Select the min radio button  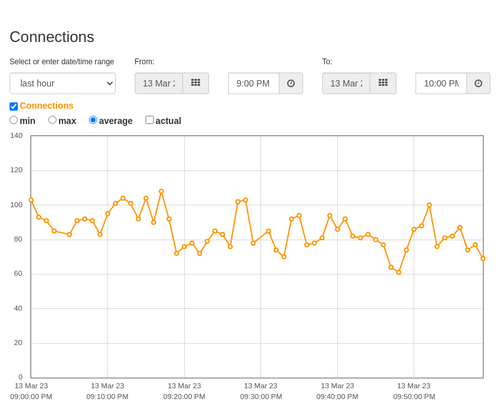point(13,120)
